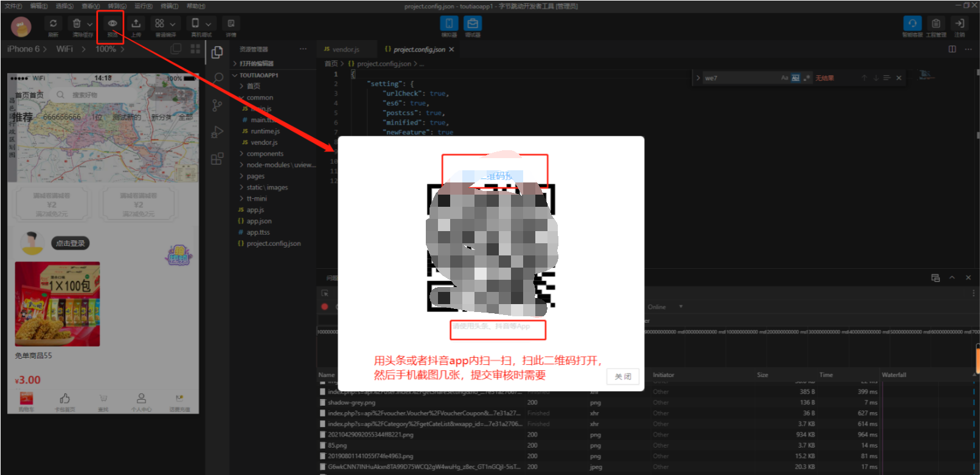The height and width of the screenshot is (475, 980).
Task: Open the clear cache dropdown arrow
Action: point(89,24)
